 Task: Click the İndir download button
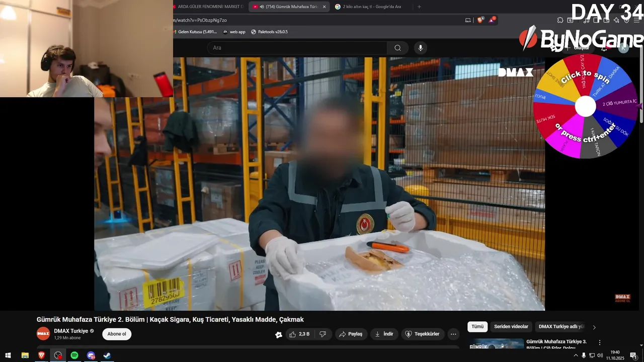tap(384, 334)
